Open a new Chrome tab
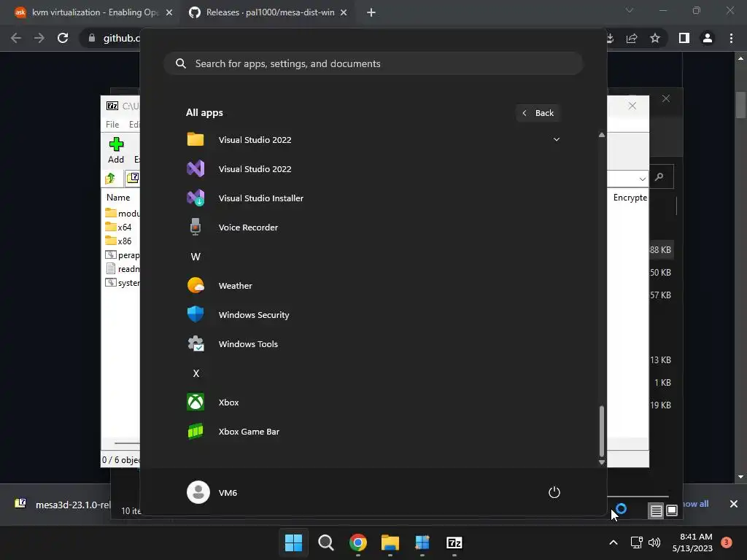Screen dimensions: 747x560 click(371, 13)
